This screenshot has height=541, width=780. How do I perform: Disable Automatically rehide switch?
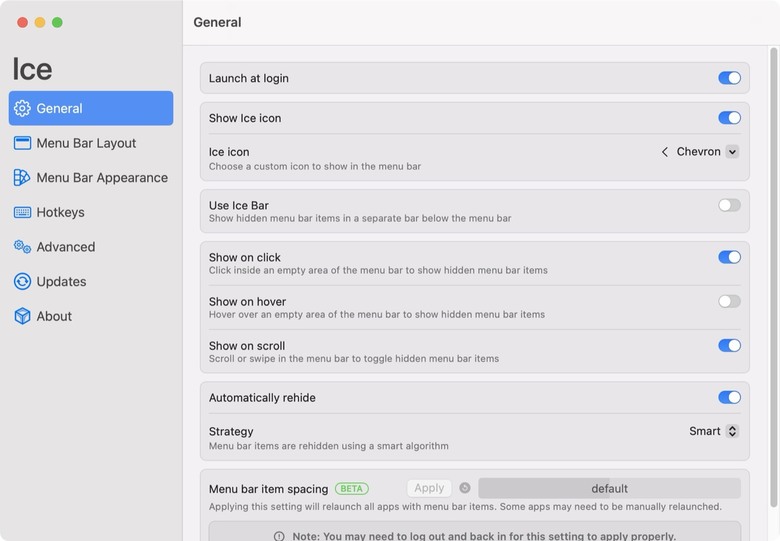(x=729, y=397)
